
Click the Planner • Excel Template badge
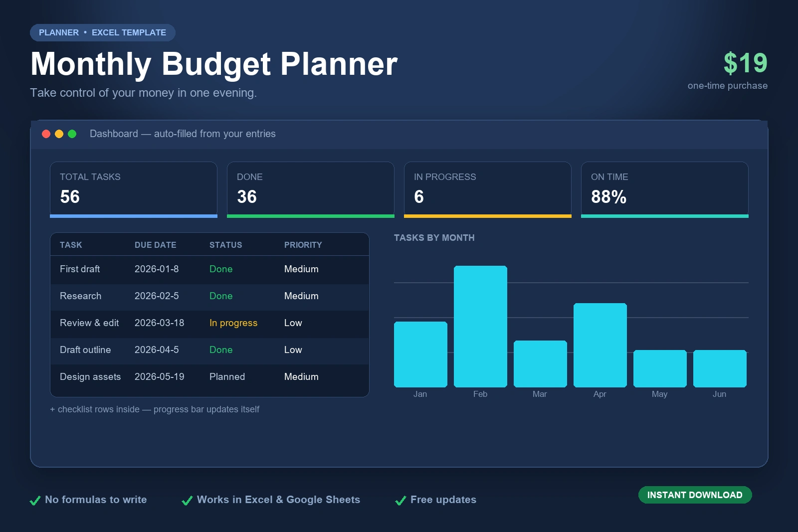click(103, 32)
